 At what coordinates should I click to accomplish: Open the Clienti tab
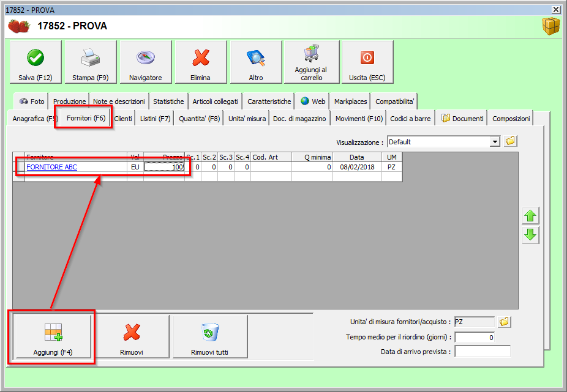[123, 119]
